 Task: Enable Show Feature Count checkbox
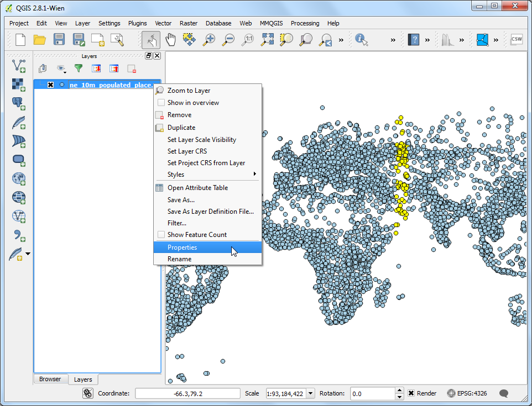[x=161, y=235]
